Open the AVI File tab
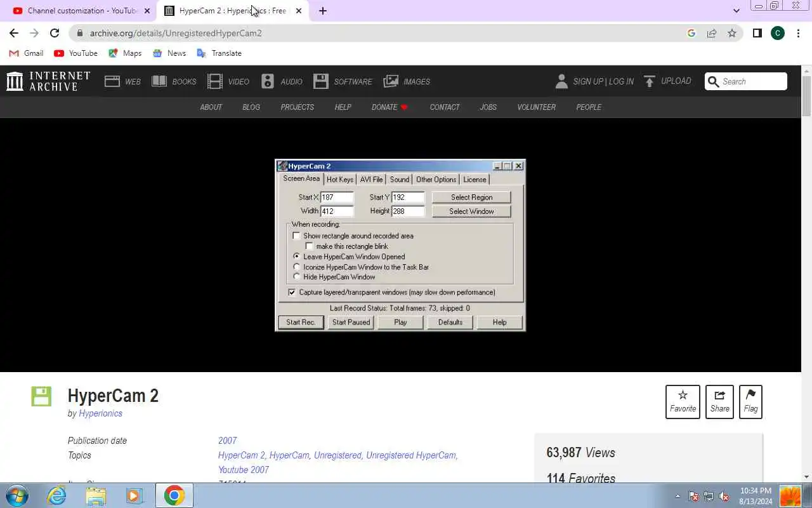Screen dimensions: 812x508 [372, 180]
